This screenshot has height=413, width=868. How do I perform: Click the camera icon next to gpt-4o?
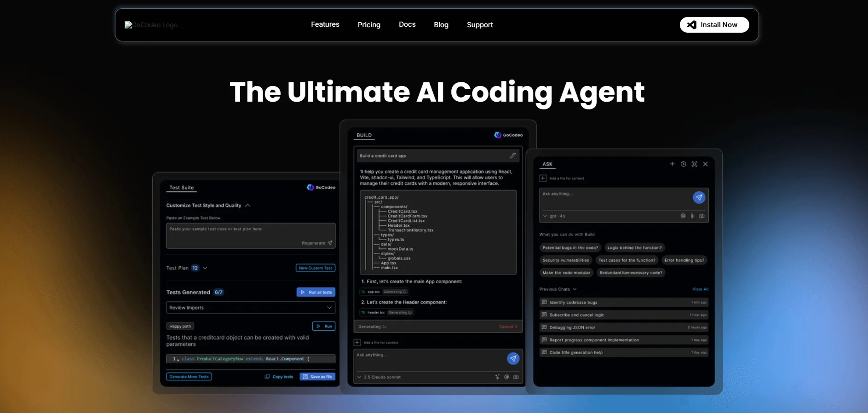click(701, 216)
